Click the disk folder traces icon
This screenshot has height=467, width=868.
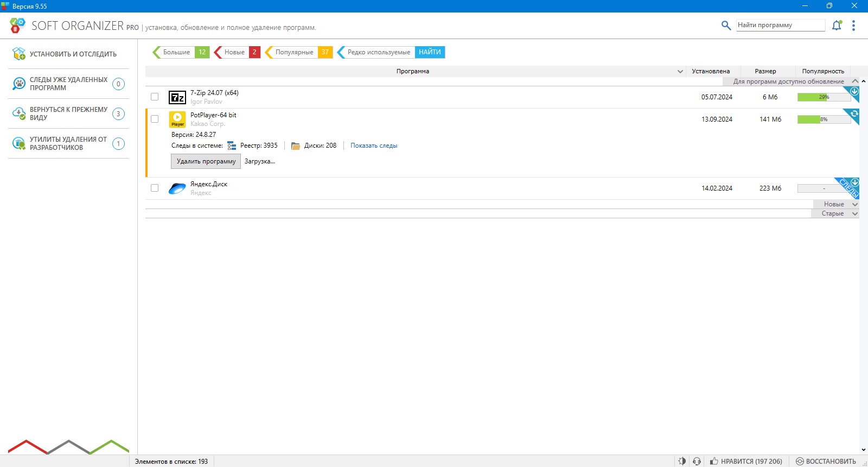click(x=296, y=146)
